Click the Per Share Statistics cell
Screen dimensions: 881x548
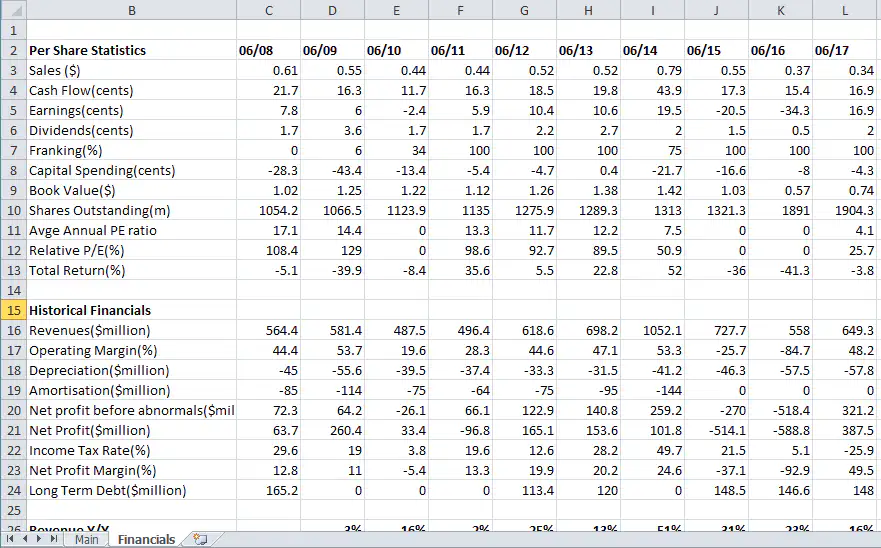pos(88,50)
